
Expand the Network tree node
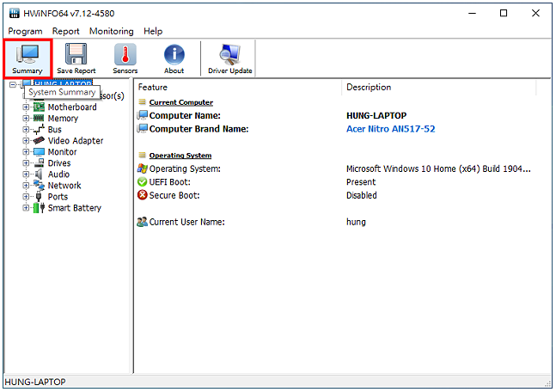tap(26, 186)
